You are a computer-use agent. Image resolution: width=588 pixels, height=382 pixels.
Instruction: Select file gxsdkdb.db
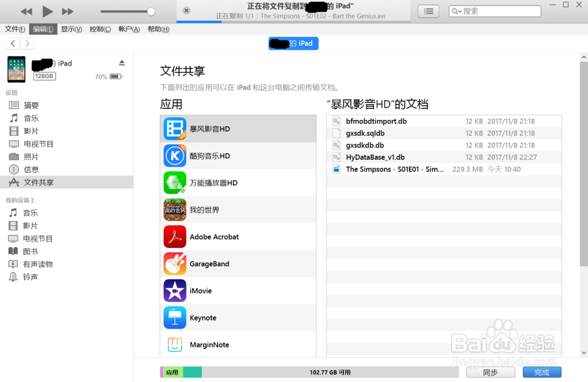point(444,145)
